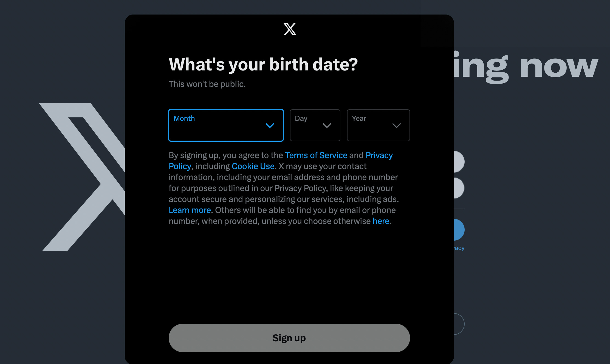The image size is (610, 364).
Task: Click the blue button behind the dialog
Action: pos(459,230)
